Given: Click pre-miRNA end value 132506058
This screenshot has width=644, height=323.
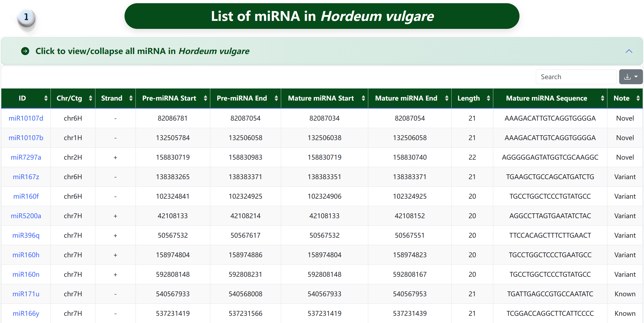Looking at the screenshot, I should (x=245, y=138).
